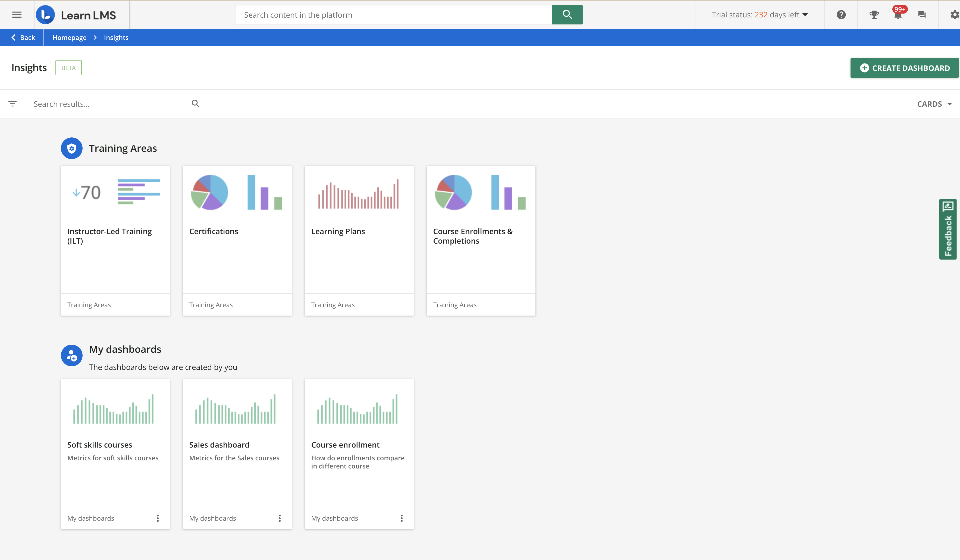Open the hamburger main menu

[17, 15]
